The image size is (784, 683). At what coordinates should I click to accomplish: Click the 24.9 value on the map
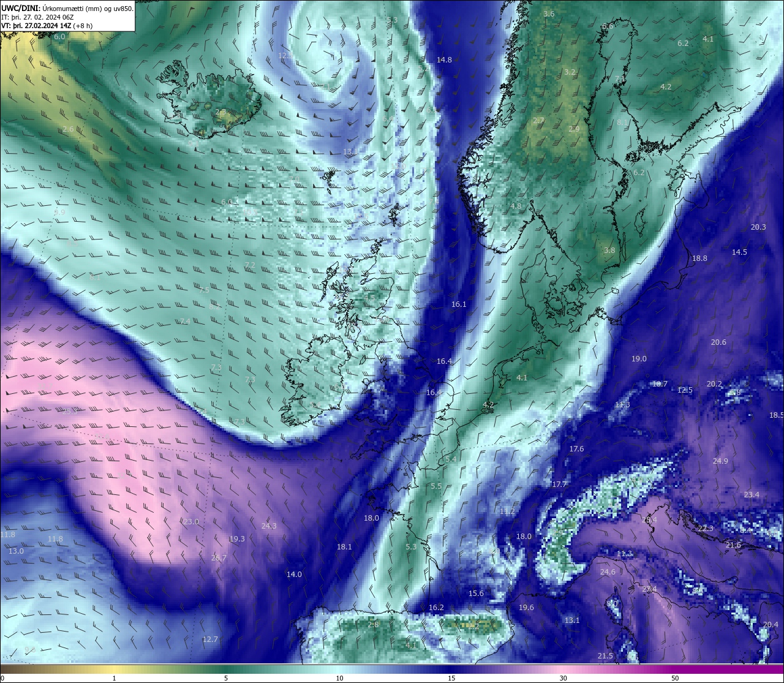[x=720, y=461]
